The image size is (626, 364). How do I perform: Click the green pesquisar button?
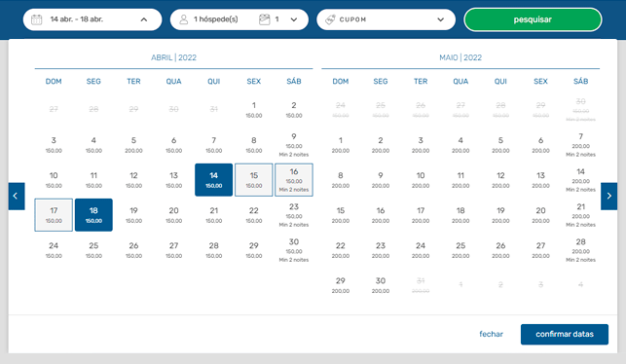click(x=533, y=19)
